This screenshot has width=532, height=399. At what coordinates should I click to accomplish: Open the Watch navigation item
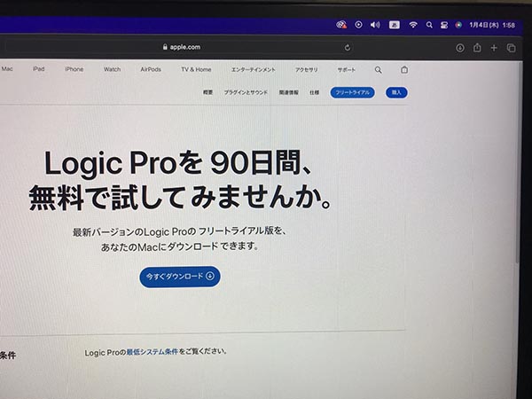pos(112,69)
